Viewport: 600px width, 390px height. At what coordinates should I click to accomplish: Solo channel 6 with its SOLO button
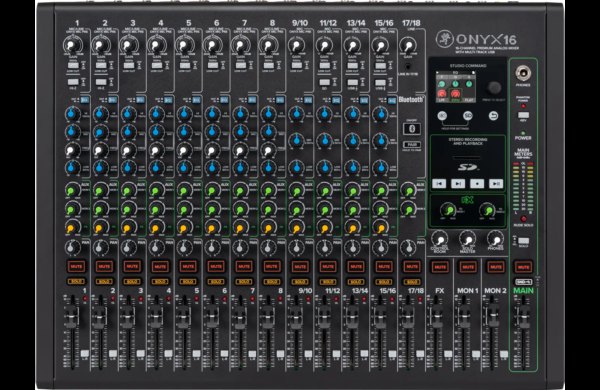coord(216,281)
